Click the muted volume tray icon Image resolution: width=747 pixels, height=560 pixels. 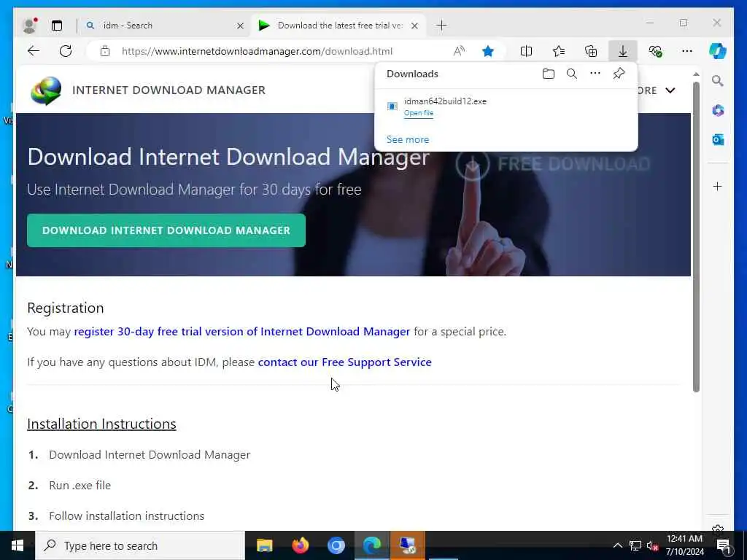point(652,545)
